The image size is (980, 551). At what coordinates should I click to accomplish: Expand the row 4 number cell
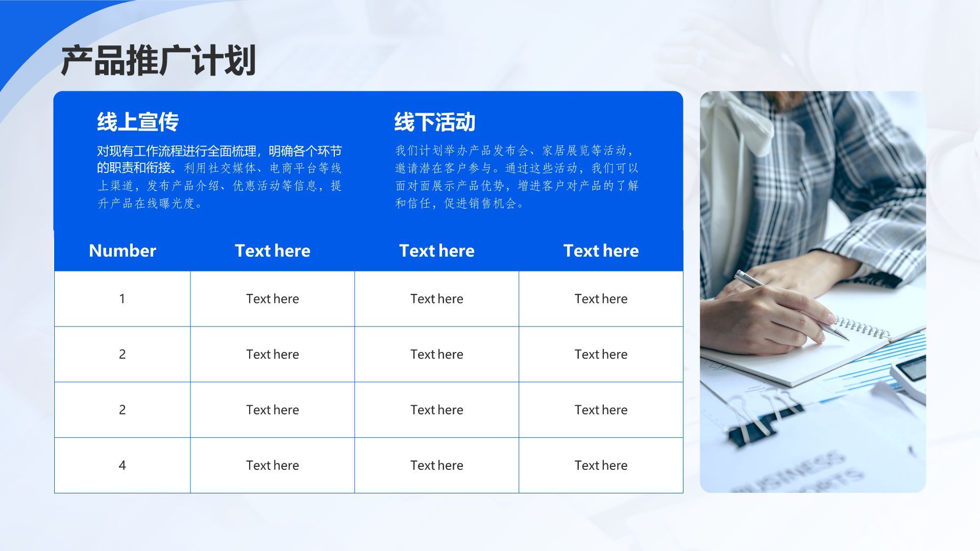click(x=121, y=465)
